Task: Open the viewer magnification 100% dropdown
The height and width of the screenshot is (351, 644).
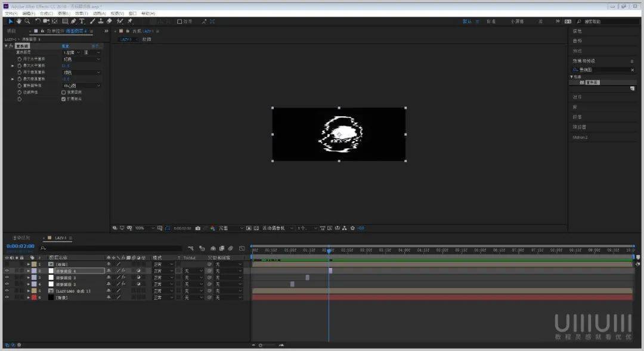Action: click(144, 228)
